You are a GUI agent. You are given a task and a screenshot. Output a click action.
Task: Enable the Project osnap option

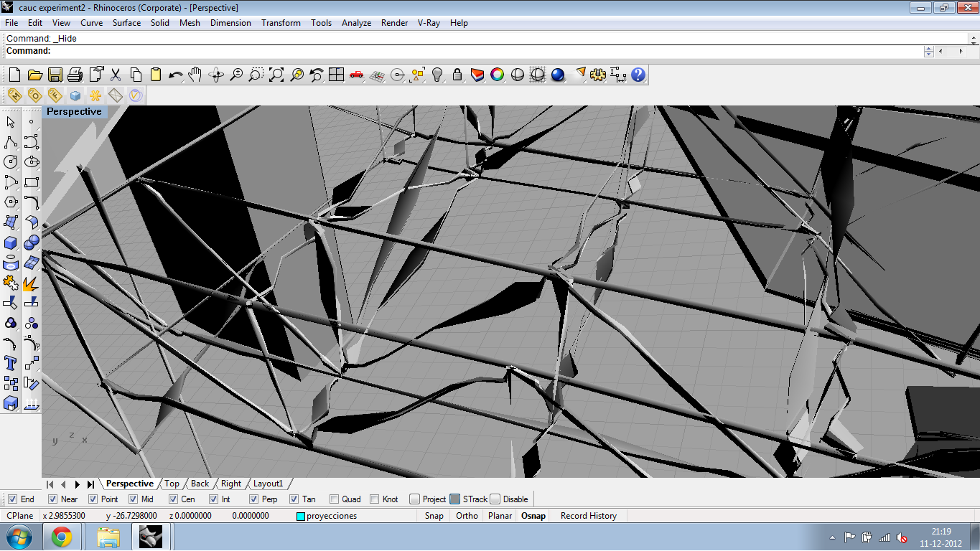click(414, 499)
